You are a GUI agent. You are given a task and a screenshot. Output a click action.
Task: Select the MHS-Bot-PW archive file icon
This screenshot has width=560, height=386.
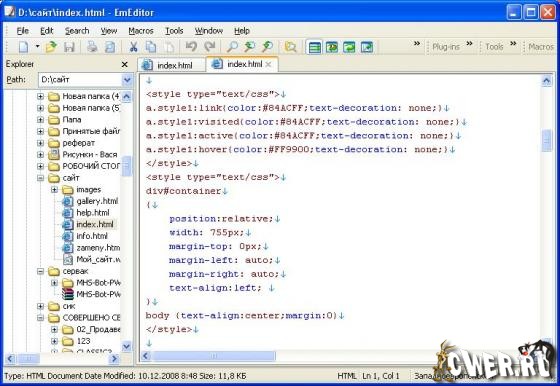coord(68,295)
